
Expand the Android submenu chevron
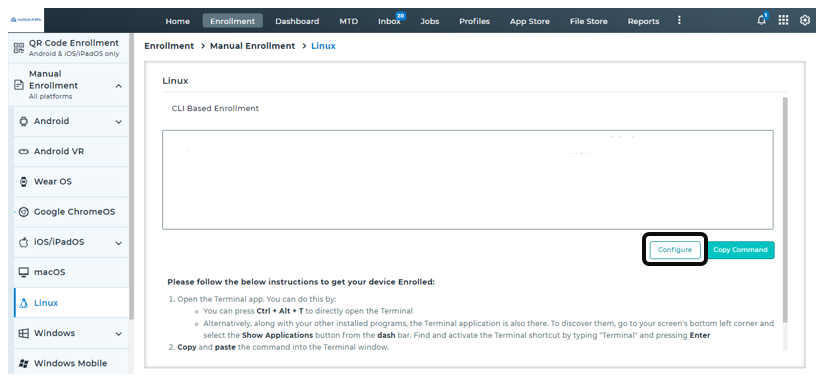pyautogui.click(x=119, y=122)
